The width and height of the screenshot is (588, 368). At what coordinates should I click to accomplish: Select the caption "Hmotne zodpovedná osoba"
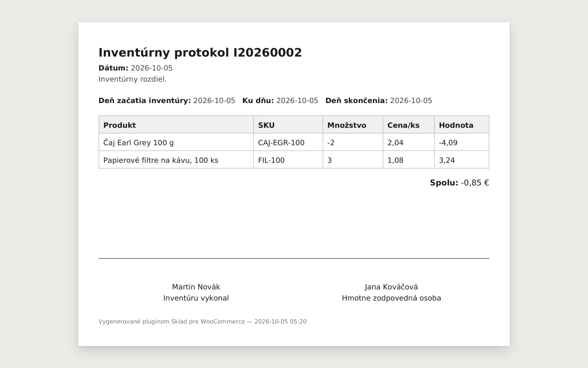point(391,298)
